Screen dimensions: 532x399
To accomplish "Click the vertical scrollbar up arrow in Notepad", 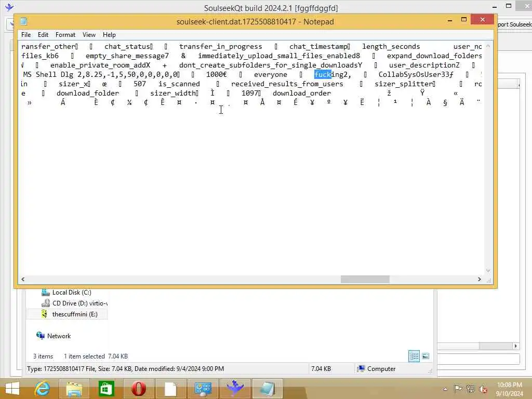I will tap(488, 46).
